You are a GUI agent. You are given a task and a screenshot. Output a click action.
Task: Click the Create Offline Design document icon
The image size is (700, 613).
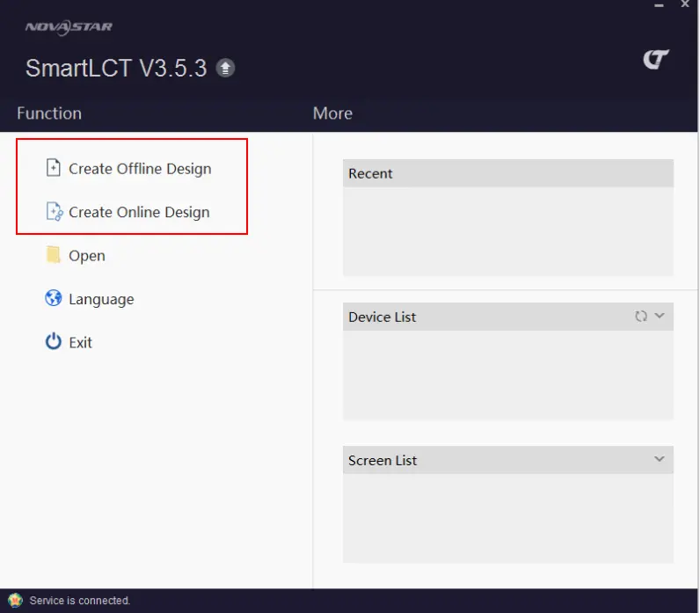click(x=54, y=168)
